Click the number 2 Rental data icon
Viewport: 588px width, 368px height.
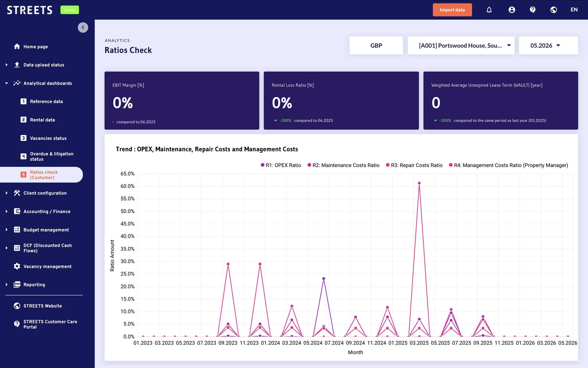point(24,120)
